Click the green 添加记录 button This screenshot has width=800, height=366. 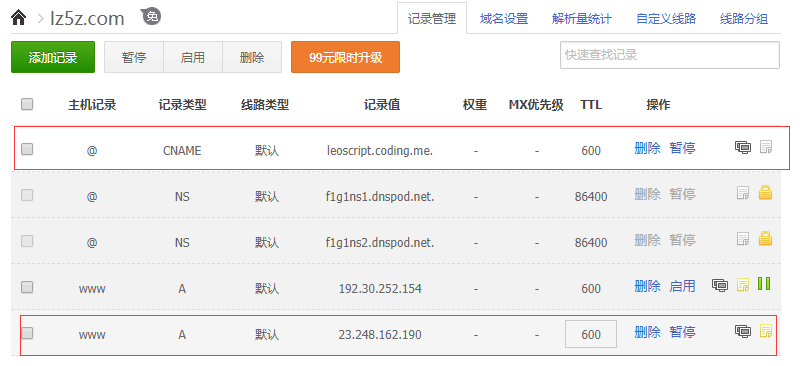(x=53, y=57)
